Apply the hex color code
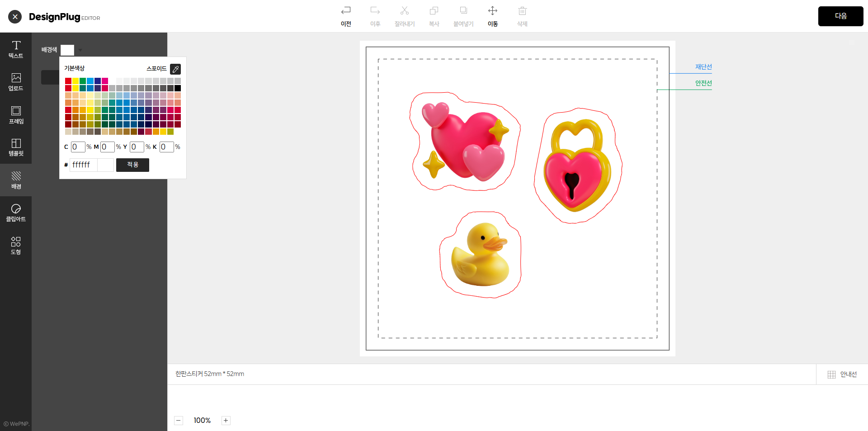 pos(132,165)
